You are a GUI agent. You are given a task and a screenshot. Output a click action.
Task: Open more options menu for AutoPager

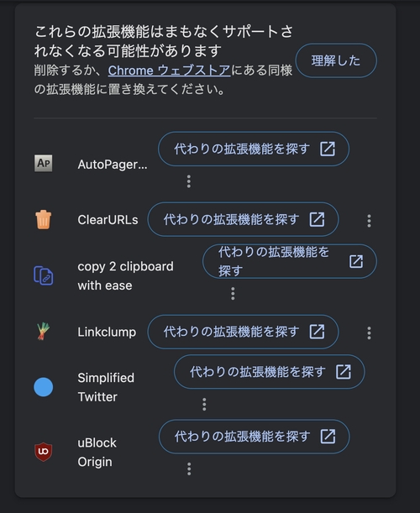188,181
